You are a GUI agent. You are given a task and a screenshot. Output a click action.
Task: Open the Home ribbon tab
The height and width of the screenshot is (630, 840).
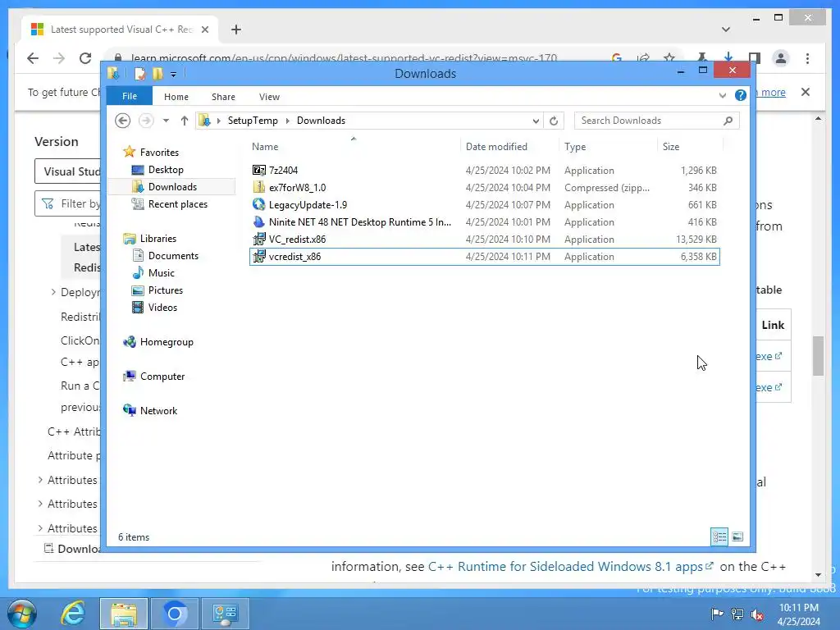[x=176, y=97]
